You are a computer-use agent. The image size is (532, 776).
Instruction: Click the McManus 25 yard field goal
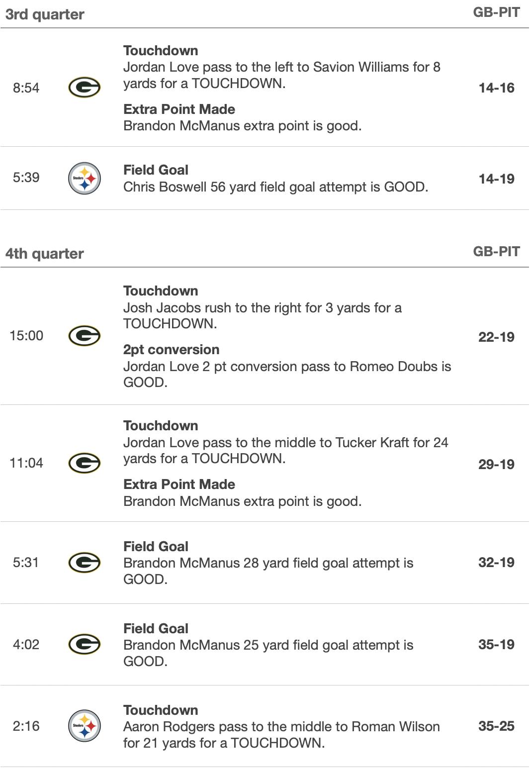coord(268,653)
